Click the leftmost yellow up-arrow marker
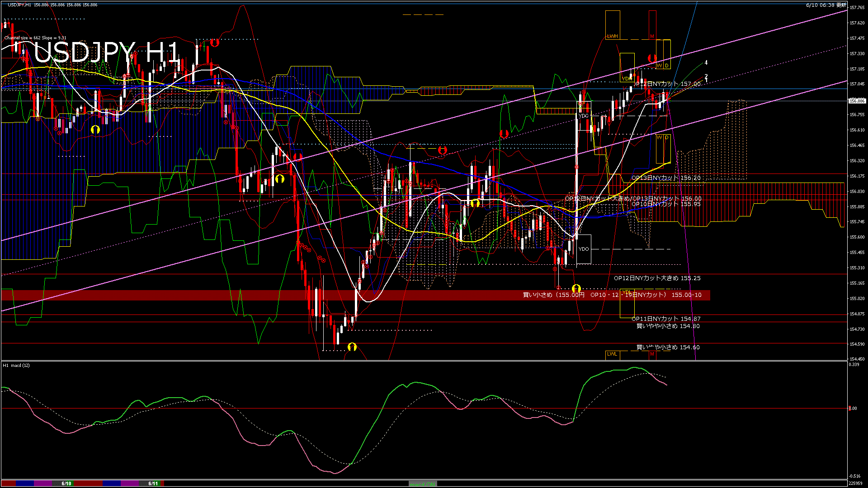868x488 pixels. tap(95, 130)
